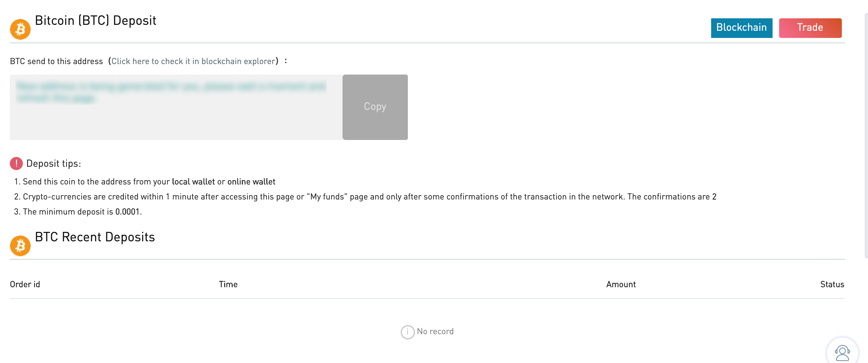Copy the BTC deposit address
The height and width of the screenshot is (363, 868).
tap(375, 107)
